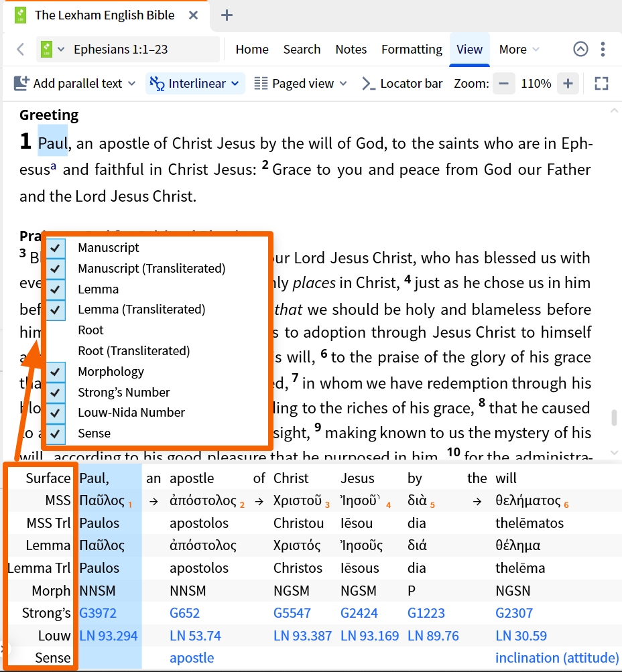Click the Ephesians 1:1–23 reference box

pos(121,49)
